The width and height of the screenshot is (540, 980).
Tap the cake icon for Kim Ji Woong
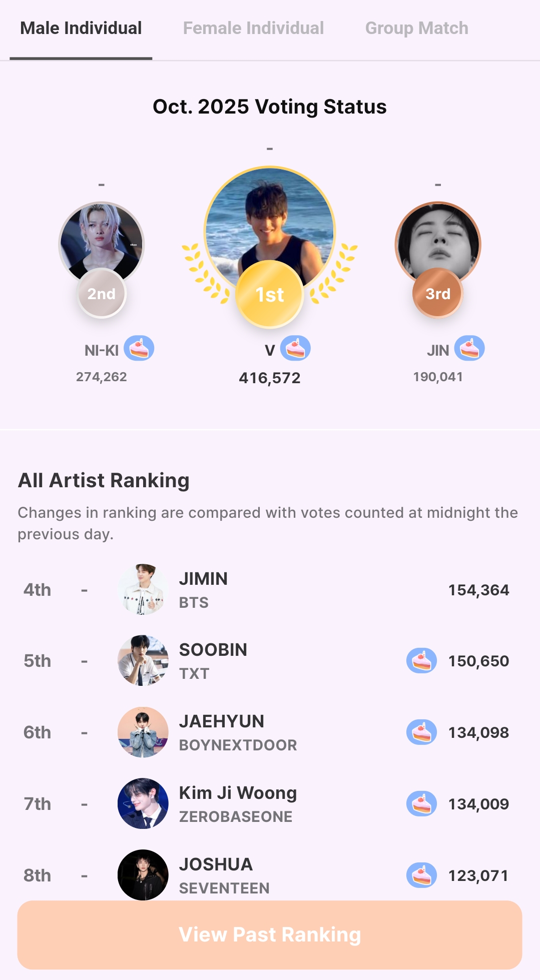click(x=421, y=804)
